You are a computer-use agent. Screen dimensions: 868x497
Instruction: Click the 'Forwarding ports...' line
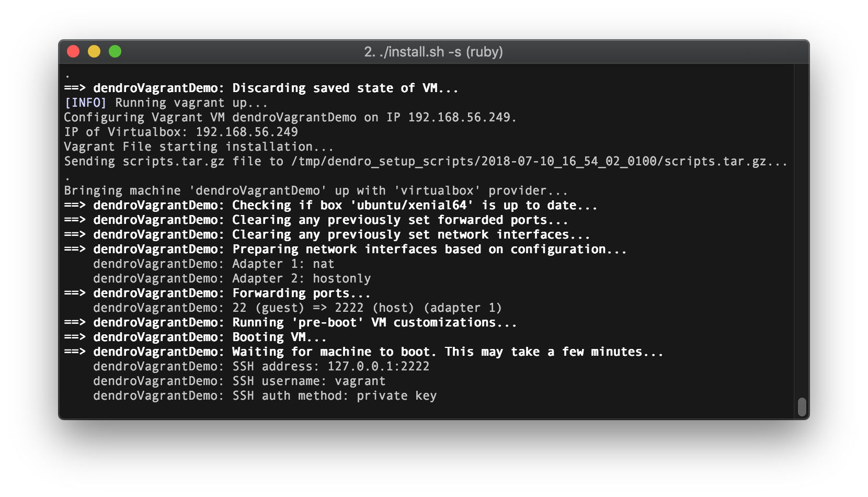coord(218,293)
